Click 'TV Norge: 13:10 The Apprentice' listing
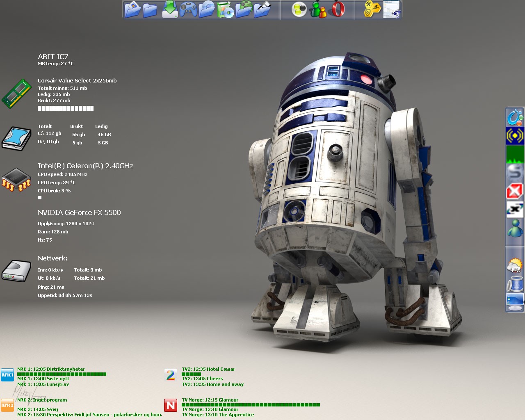The height and width of the screenshot is (420, 525). tap(218, 415)
